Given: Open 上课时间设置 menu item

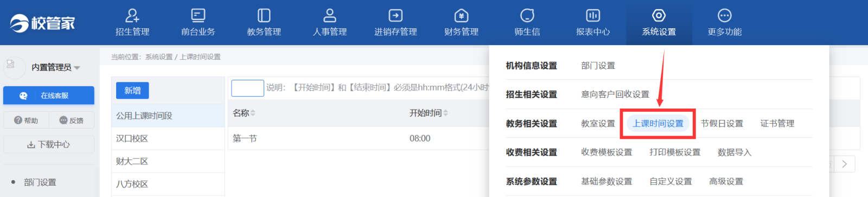Looking at the screenshot, I should [x=658, y=124].
